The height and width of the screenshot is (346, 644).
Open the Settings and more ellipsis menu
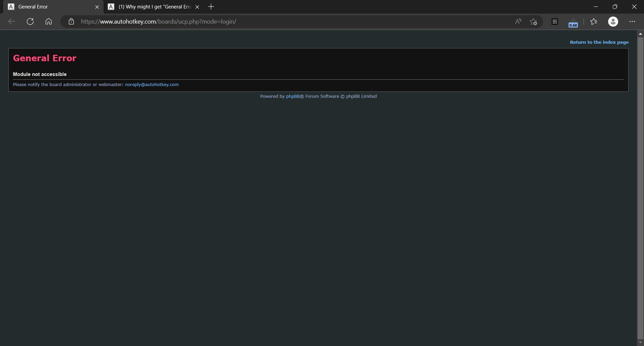tap(632, 22)
